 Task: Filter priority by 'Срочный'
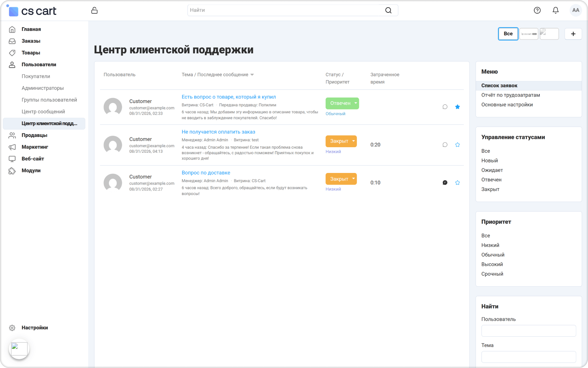coord(492,274)
